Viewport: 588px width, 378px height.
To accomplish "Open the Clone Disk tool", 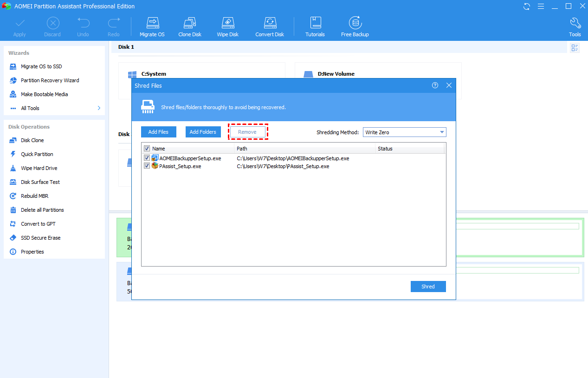I will pyautogui.click(x=189, y=26).
